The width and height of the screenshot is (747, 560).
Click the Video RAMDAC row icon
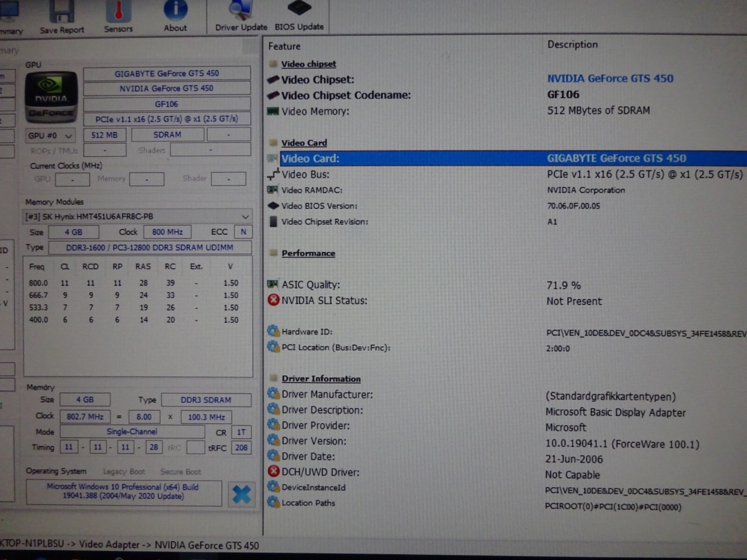point(273,190)
